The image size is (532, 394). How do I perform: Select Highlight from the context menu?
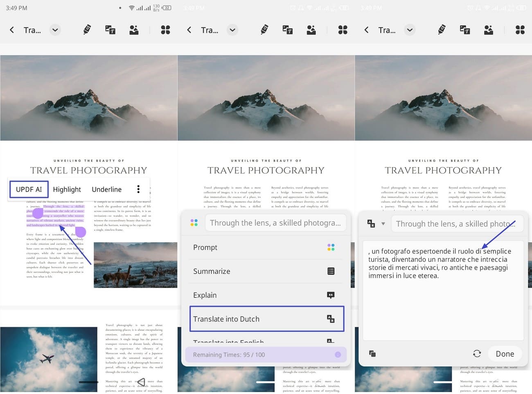67,189
